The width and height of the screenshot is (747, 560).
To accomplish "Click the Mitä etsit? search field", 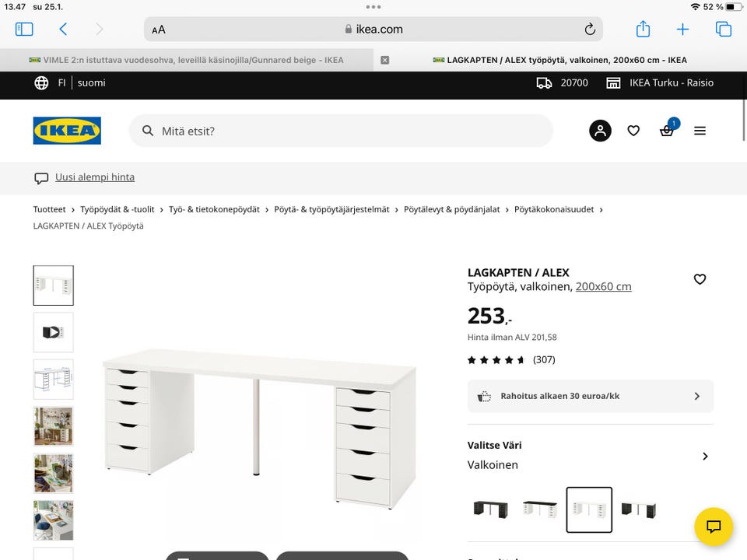I will coord(341,131).
